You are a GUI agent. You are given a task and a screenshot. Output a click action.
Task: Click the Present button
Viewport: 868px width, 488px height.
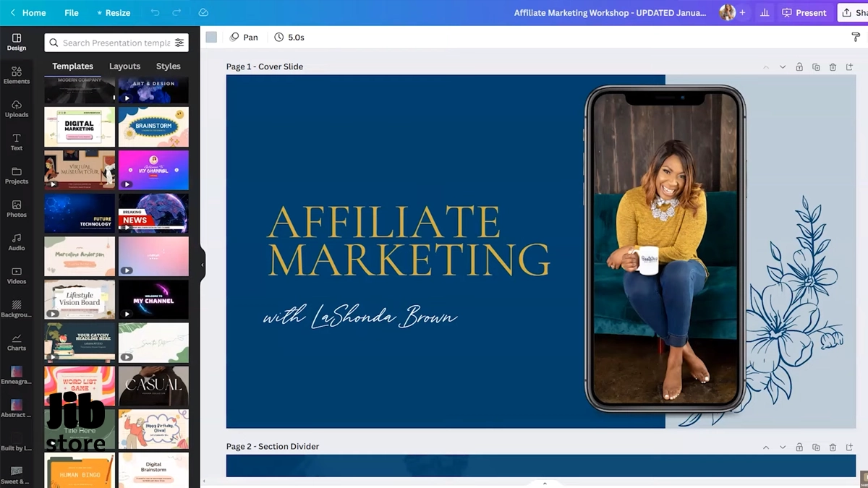[x=804, y=12]
